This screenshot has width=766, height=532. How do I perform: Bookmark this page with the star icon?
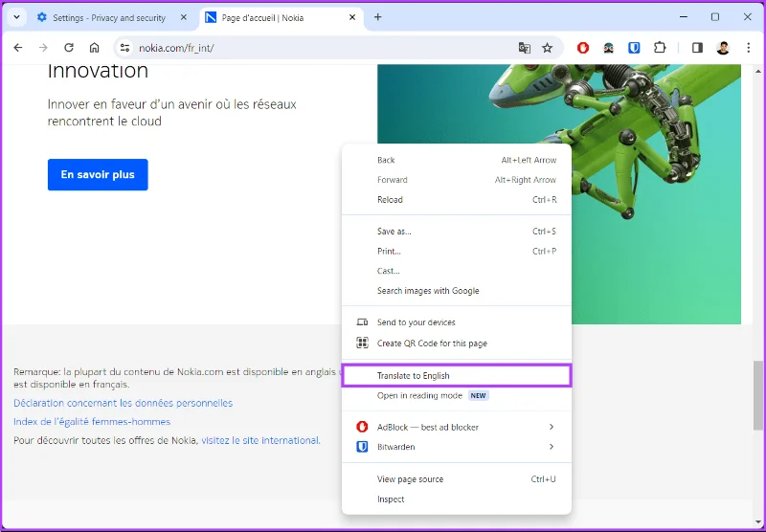pyautogui.click(x=547, y=48)
